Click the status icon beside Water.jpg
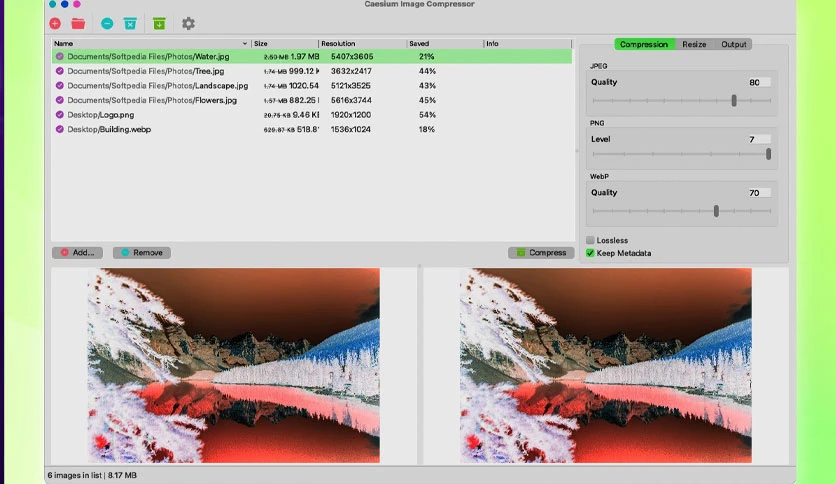This screenshot has height=484, width=836. [60, 57]
